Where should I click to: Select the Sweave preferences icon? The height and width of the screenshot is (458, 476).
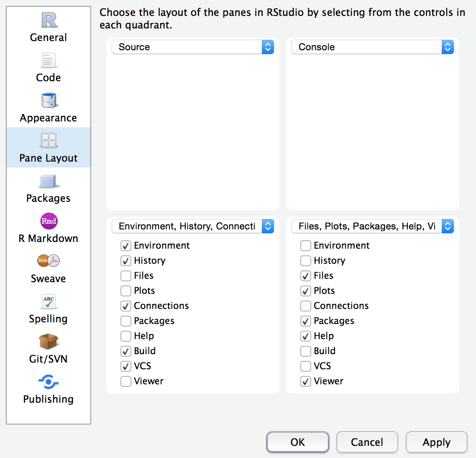49,261
